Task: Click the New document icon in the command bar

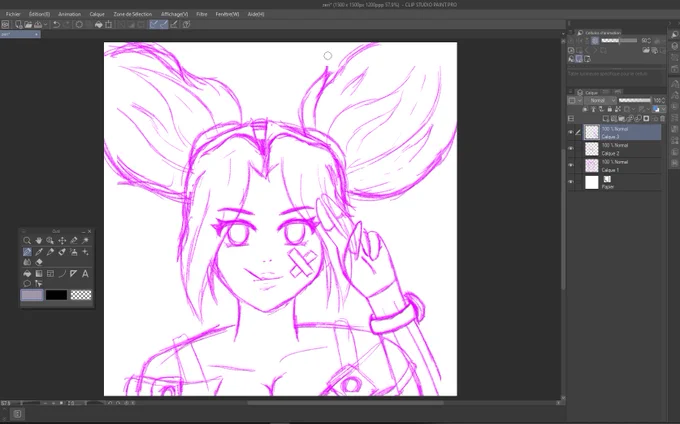Action: tap(18, 24)
